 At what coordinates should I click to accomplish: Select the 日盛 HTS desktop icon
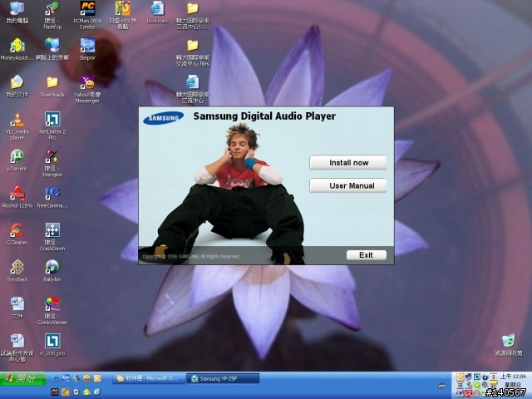coord(122,15)
